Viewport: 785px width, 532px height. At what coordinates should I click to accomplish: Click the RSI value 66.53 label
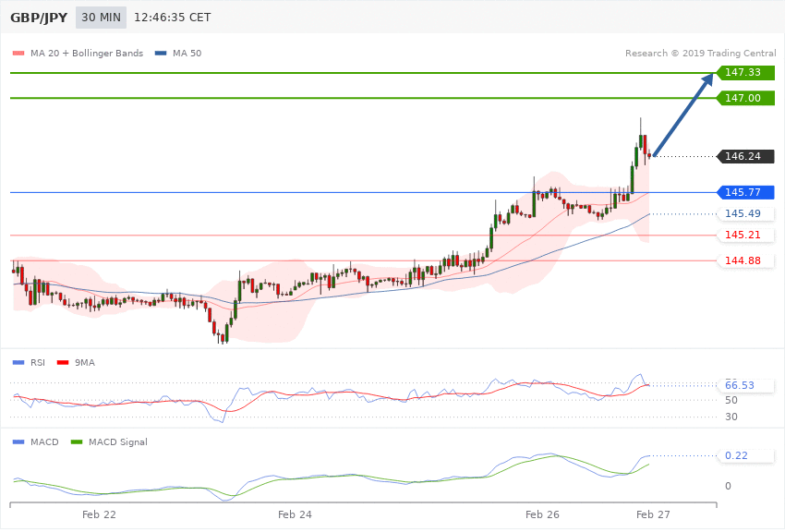[746, 385]
